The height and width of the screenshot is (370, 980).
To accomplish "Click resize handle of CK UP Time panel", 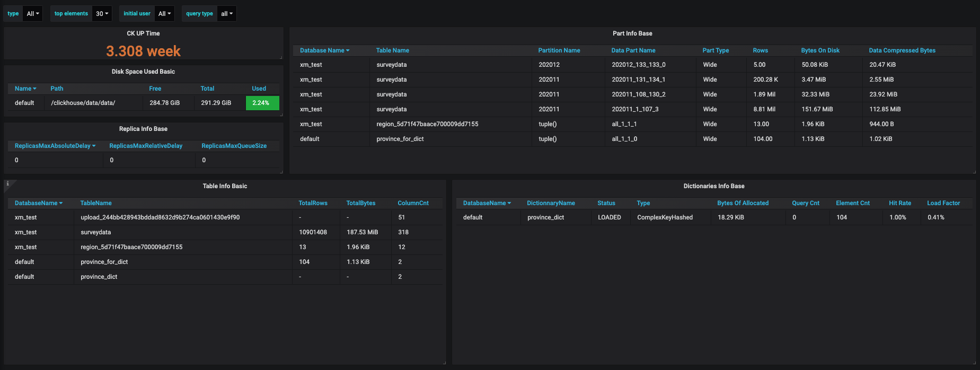I will point(281,57).
